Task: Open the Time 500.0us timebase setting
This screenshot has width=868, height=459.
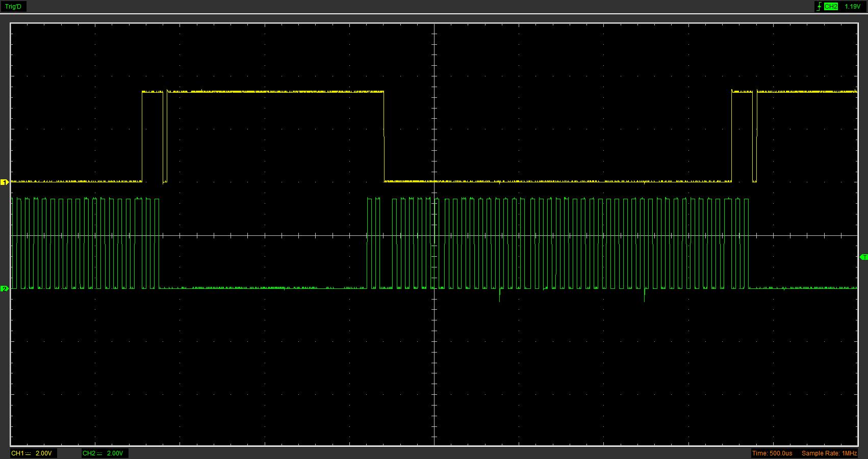Action: tap(772, 453)
